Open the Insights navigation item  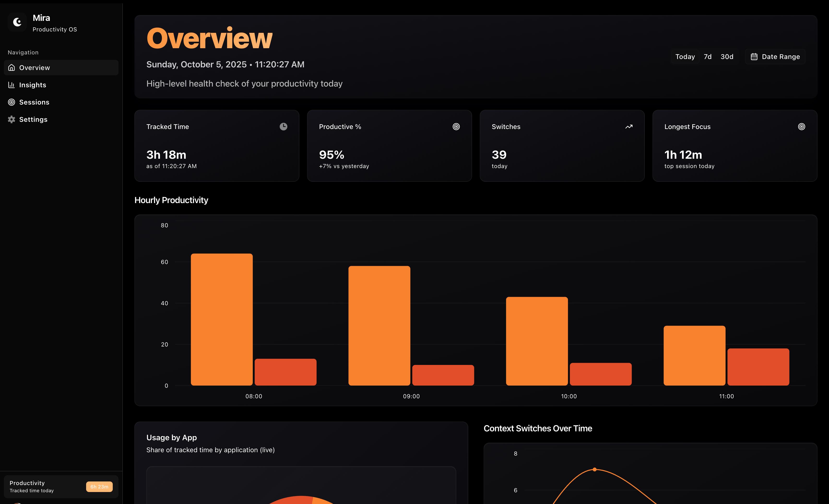pos(33,85)
